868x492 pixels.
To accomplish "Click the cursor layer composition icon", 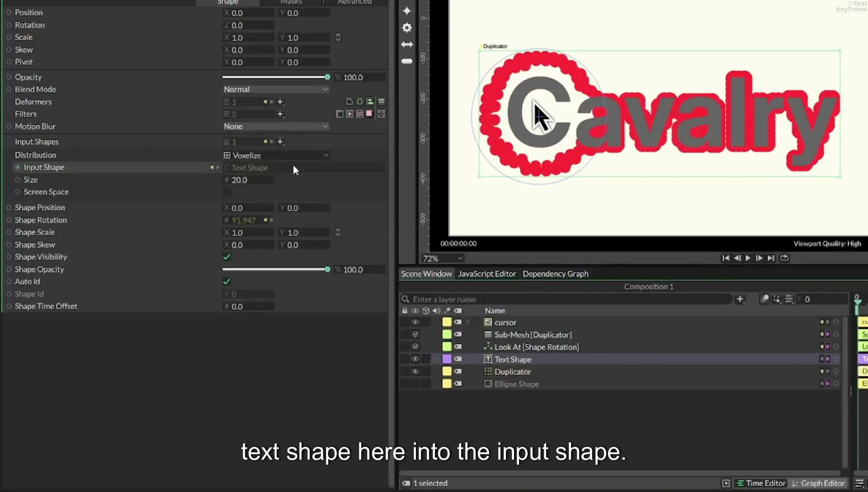I will (488, 322).
